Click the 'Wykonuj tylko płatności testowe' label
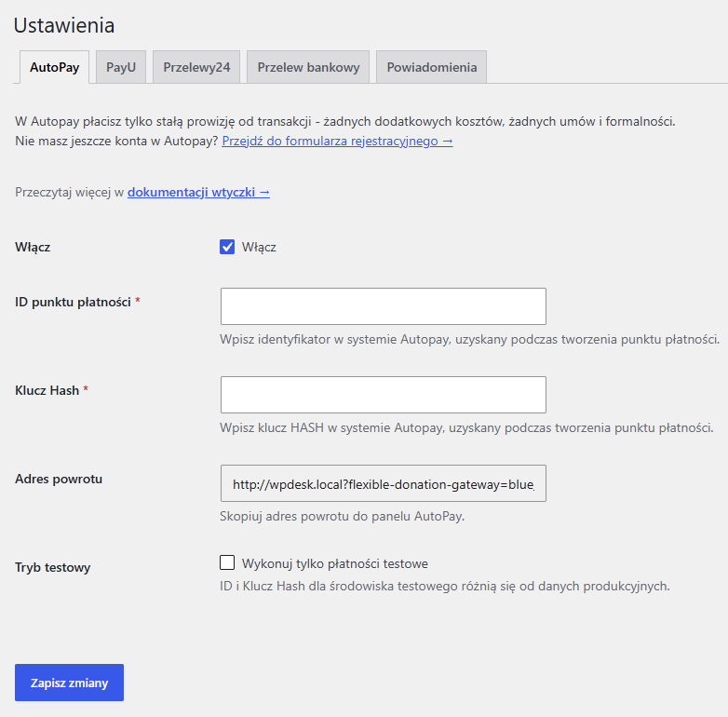 point(335,563)
